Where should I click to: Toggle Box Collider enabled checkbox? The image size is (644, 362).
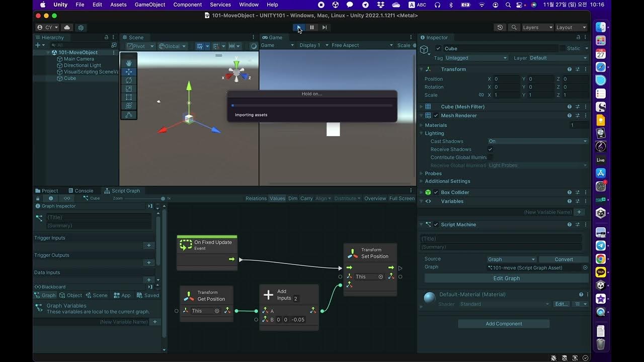click(436, 193)
